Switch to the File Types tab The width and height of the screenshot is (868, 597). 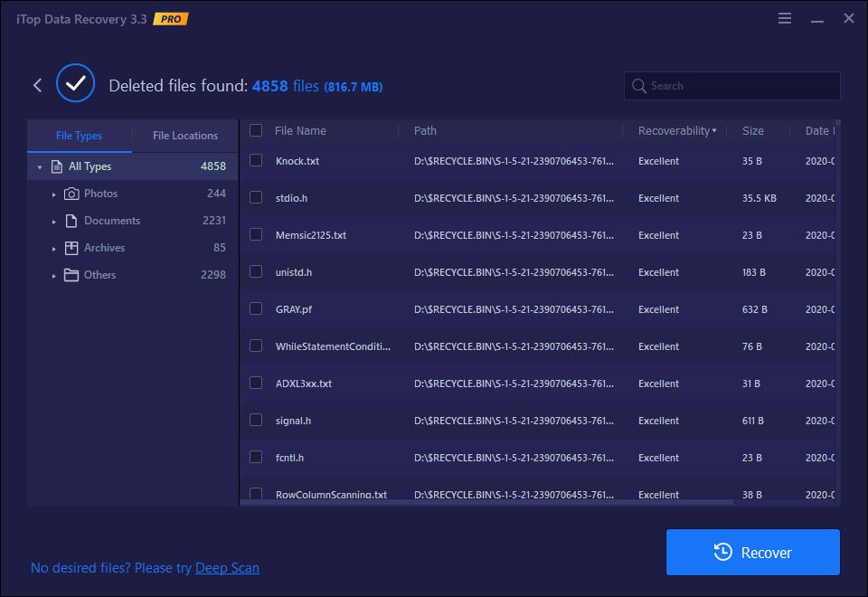(x=80, y=136)
